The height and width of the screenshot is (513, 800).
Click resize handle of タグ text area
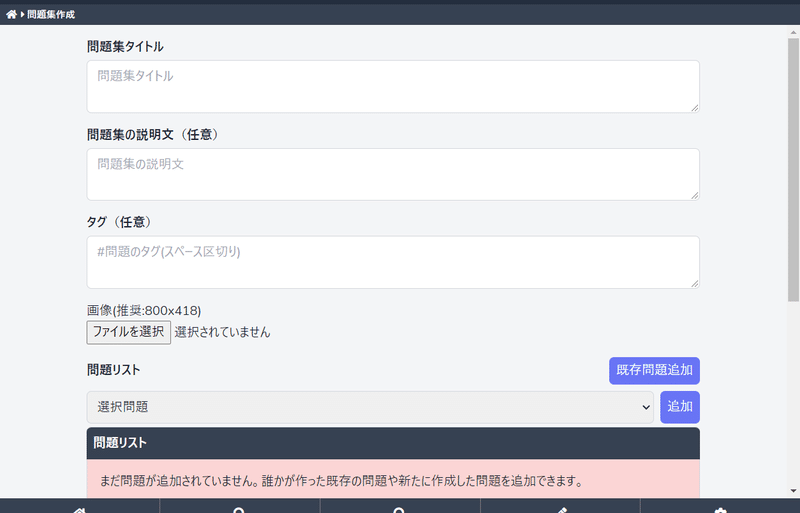click(x=695, y=283)
